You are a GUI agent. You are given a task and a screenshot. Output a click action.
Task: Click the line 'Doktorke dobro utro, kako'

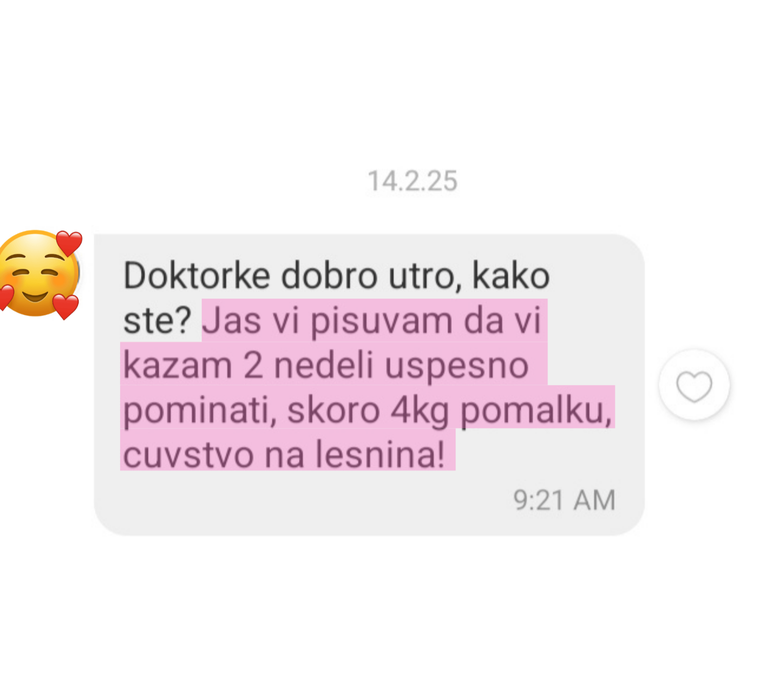point(337,276)
